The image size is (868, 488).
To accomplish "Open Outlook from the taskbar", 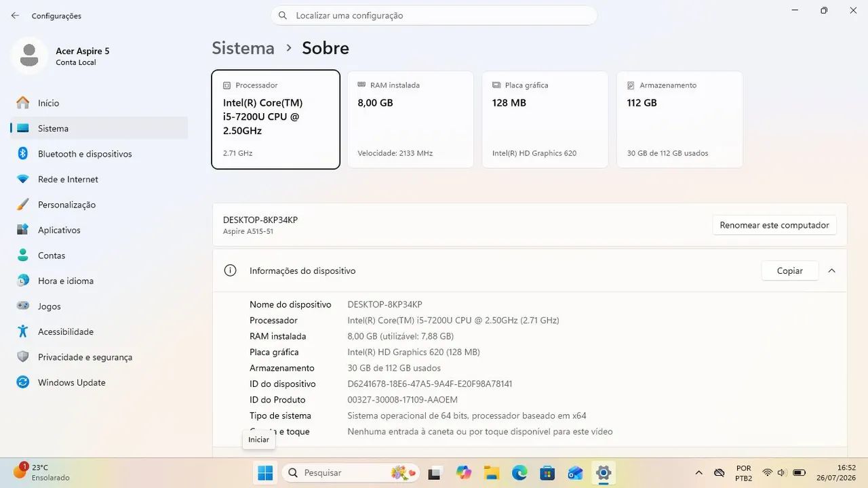I will [575, 472].
